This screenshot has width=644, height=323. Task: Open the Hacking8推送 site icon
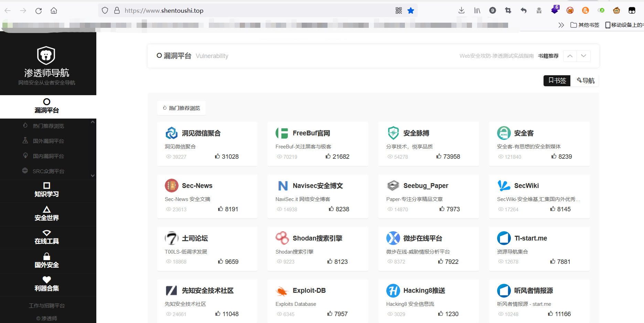[x=393, y=291]
